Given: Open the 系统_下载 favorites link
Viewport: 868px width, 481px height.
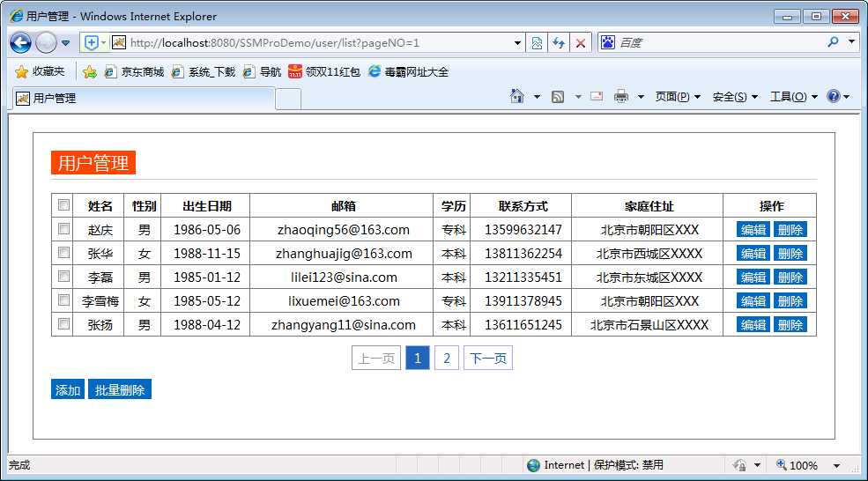Looking at the screenshot, I should click(x=204, y=72).
